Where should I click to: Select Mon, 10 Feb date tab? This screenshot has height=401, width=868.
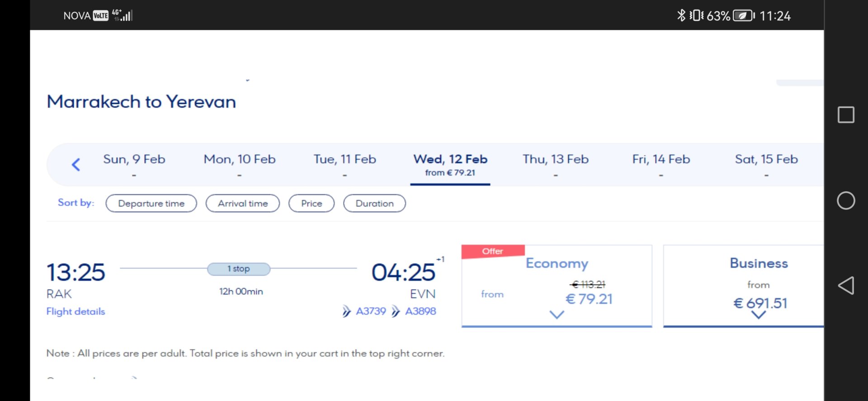tap(240, 165)
